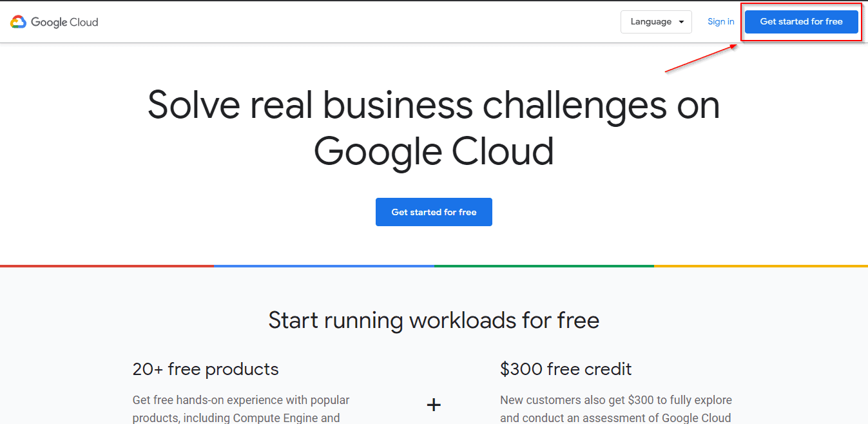Expand the Language selector in the header

point(656,21)
